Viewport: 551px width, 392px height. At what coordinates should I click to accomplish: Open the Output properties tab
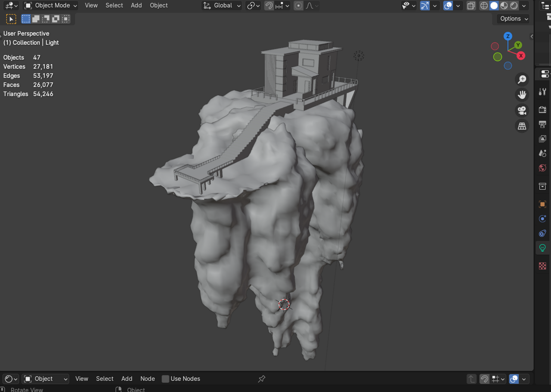point(542,124)
